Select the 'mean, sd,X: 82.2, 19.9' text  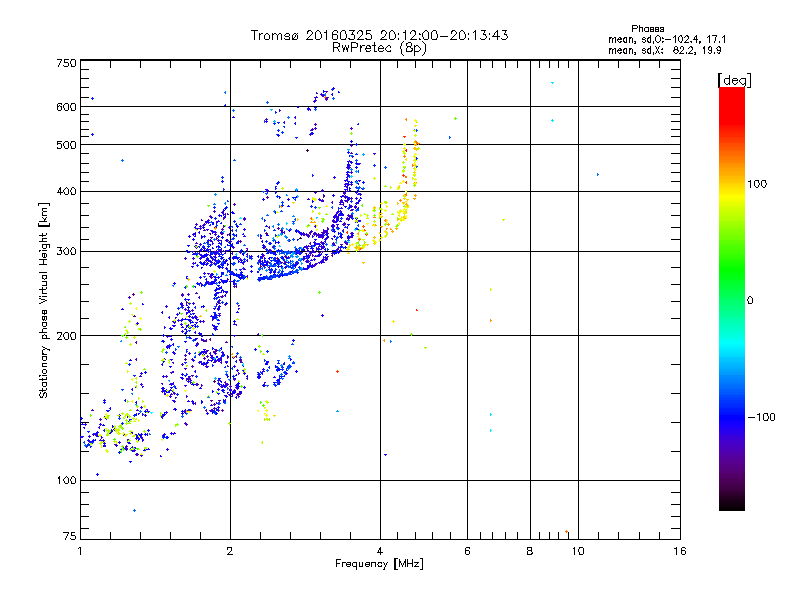pyautogui.click(x=664, y=51)
